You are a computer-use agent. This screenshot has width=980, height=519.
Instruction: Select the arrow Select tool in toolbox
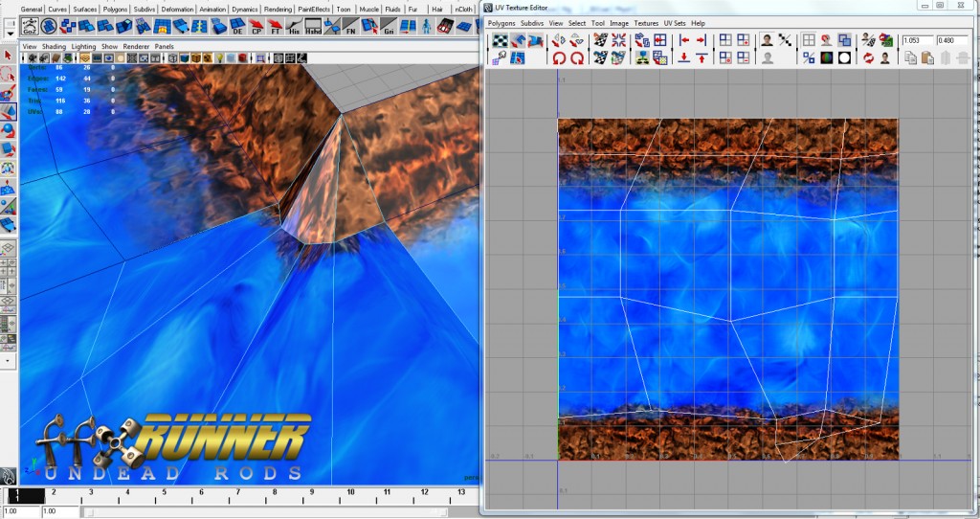coord(8,56)
